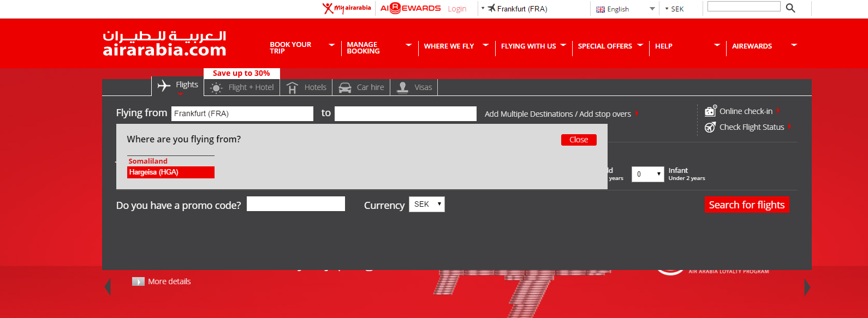
Task: Open the Airewards navigation menu
Action: pos(765,46)
